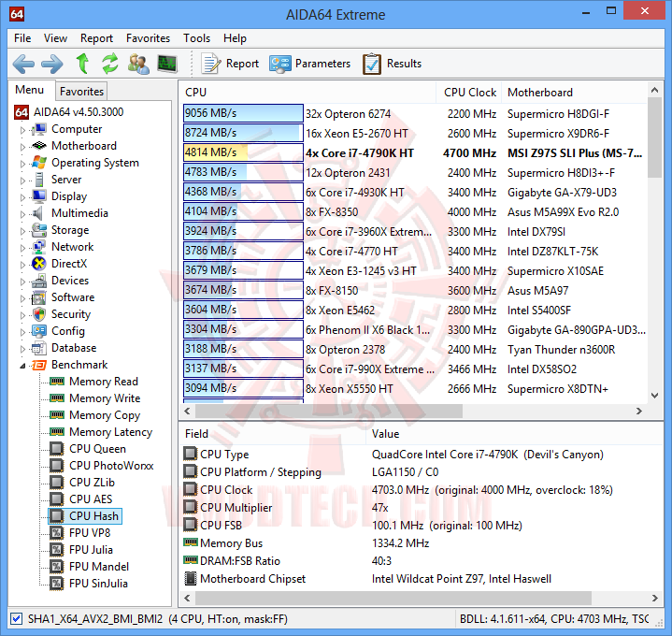Select the Multimedia speaker icon
672x636 pixels.
(x=38, y=213)
